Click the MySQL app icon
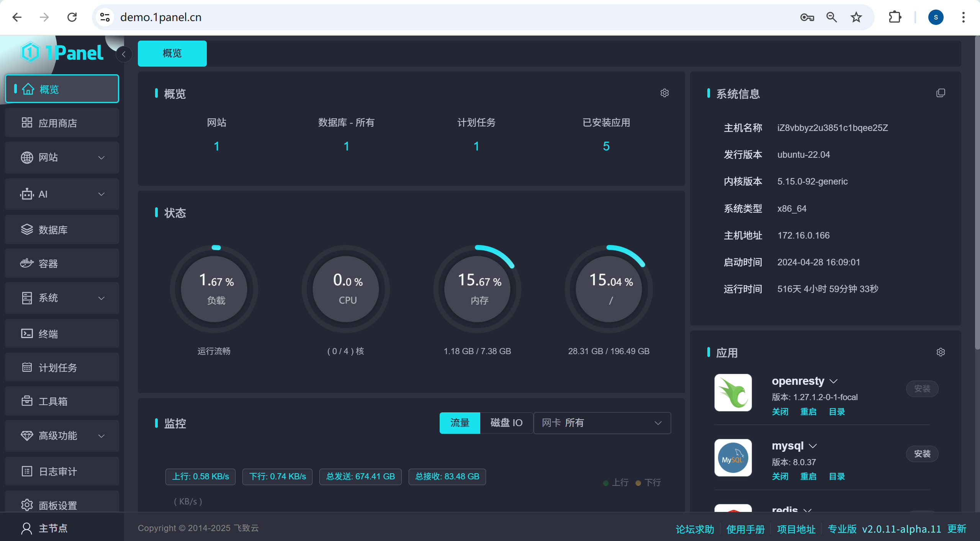This screenshot has width=980, height=541. 733,458
